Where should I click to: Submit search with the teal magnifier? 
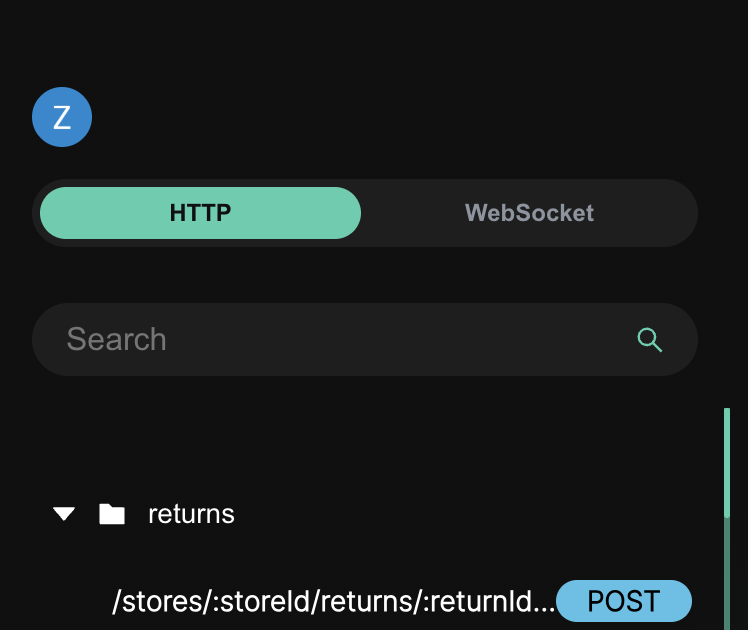(x=650, y=340)
